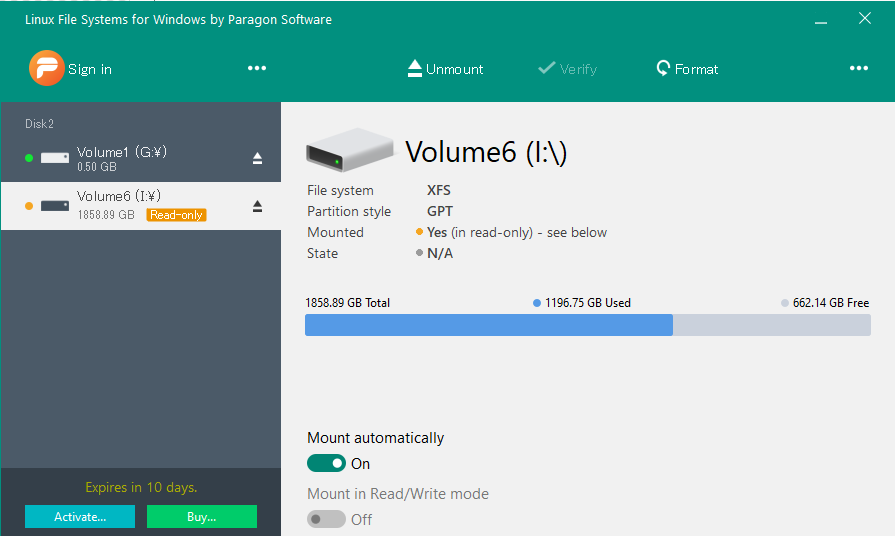The height and width of the screenshot is (536, 895).
Task: Eject Volume1 (G:) using its eject icon
Action: pos(257,158)
